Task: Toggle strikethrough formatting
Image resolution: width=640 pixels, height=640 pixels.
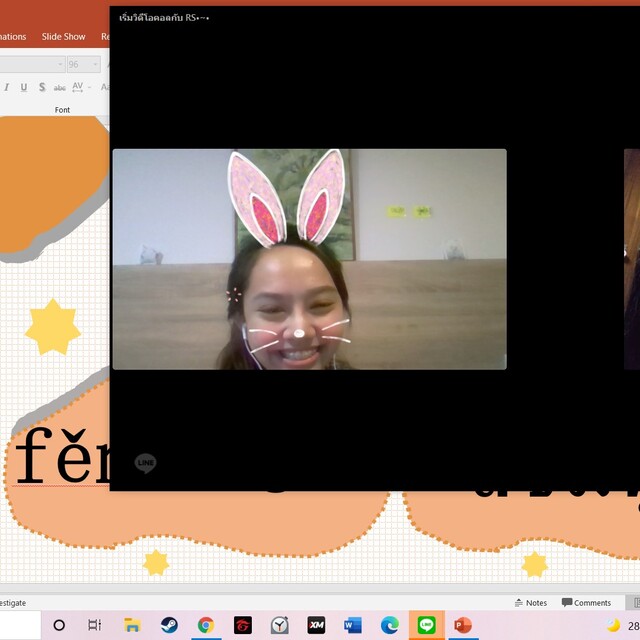Action: pyautogui.click(x=59, y=87)
